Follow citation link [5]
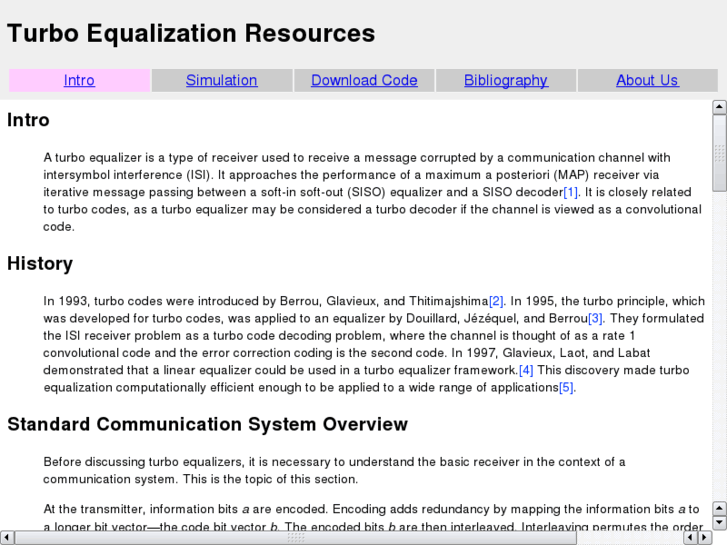 [566, 387]
